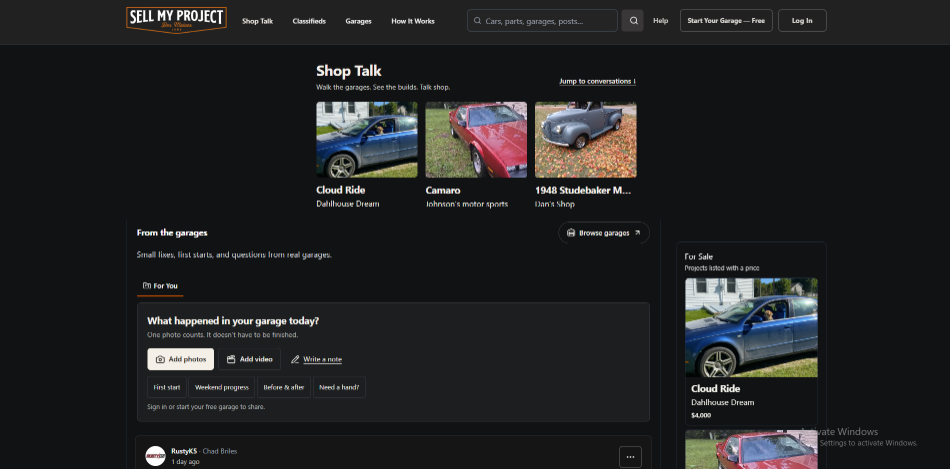The image size is (950, 469).
Task: Click the 1 day ago timestamp
Action: tap(185, 462)
